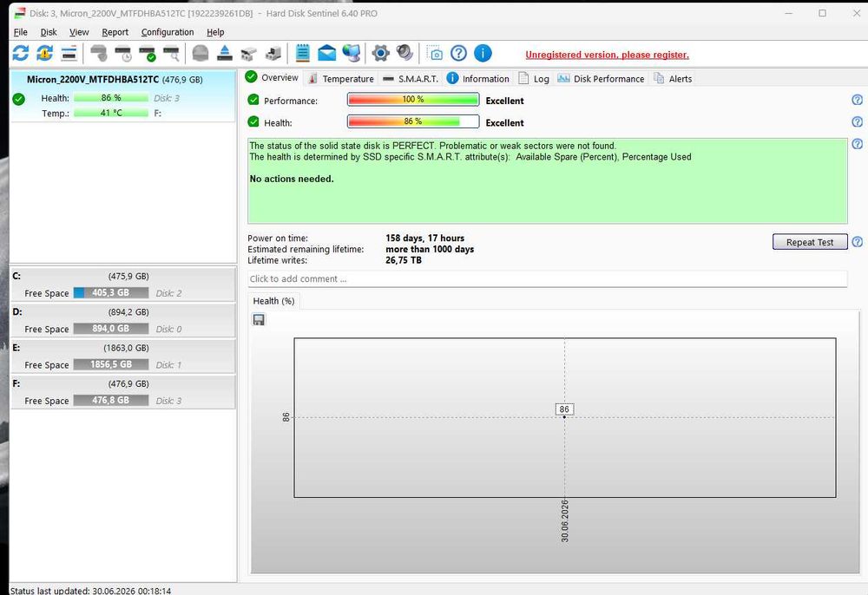Open the Configuration menu
Viewport: 868px width, 595px height.
(x=168, y=32)
